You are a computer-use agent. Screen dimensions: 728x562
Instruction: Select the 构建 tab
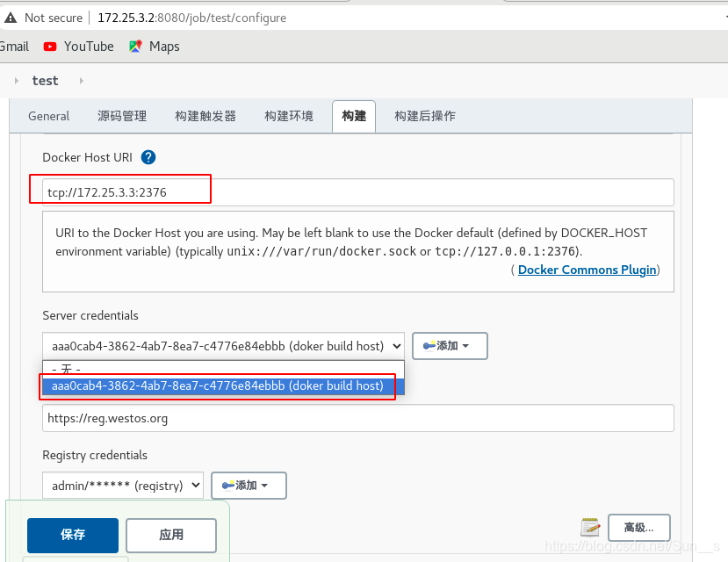point(354,116)
